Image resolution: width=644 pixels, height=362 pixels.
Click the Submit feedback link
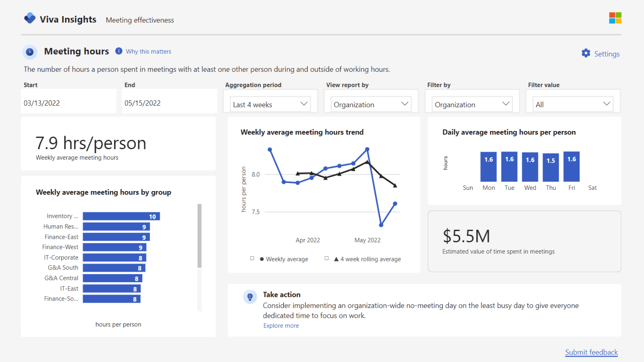tap(591, 352)
